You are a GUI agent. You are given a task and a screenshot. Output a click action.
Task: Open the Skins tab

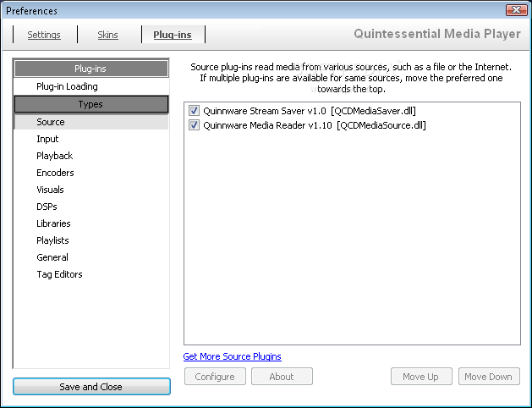coord(108,35)
